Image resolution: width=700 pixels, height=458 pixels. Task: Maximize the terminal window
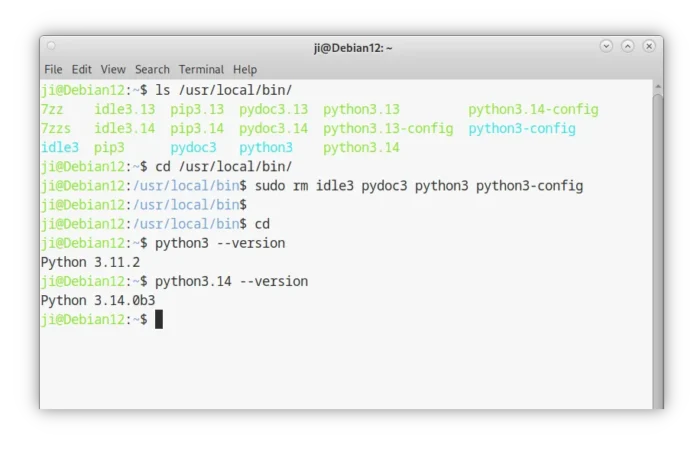627,46
